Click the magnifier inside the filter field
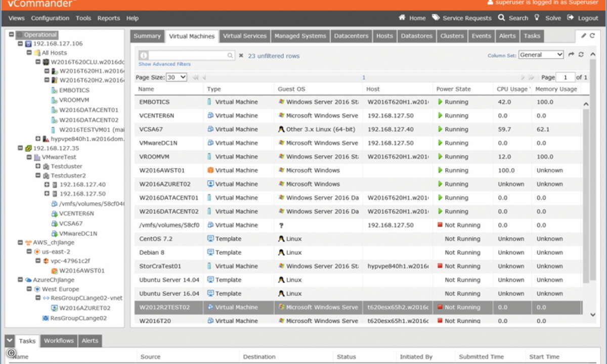Viewport: 607px width, 364px height. [230, 56]
